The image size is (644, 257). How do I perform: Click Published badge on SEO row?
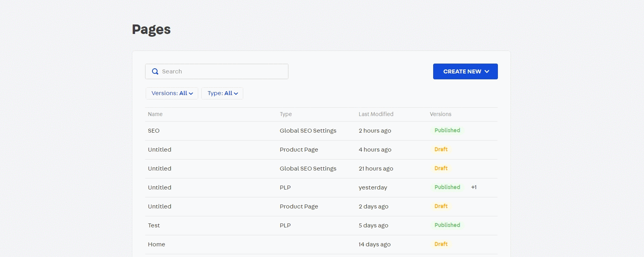click(447, 130)
